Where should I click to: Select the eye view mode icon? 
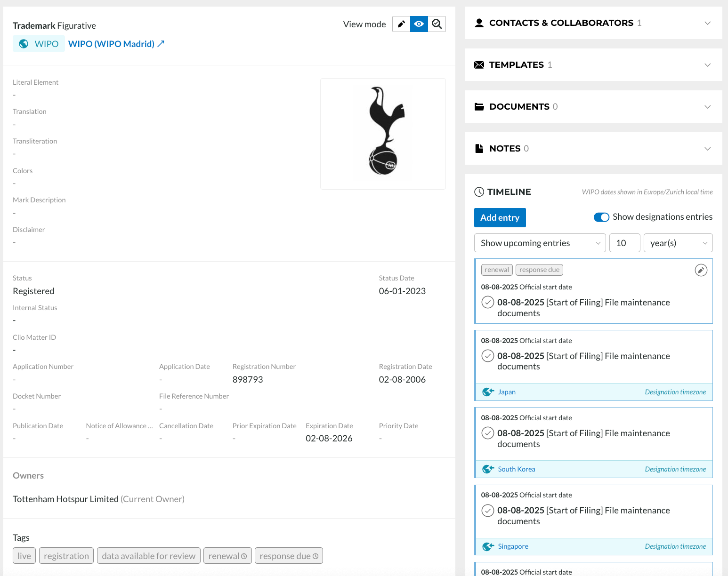pos(419,24)
